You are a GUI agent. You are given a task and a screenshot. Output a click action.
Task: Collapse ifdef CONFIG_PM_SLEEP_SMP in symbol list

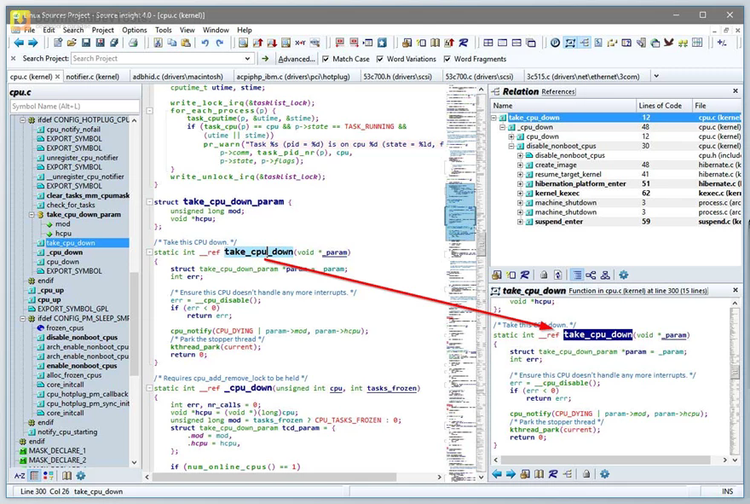pyautogui.click(x=22, y=318)
